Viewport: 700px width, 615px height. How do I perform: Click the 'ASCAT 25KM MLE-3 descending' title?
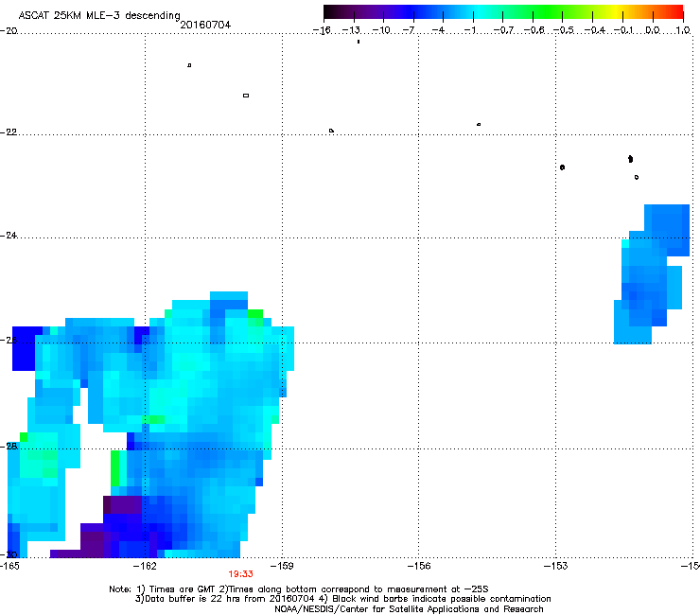pos(99,15)
